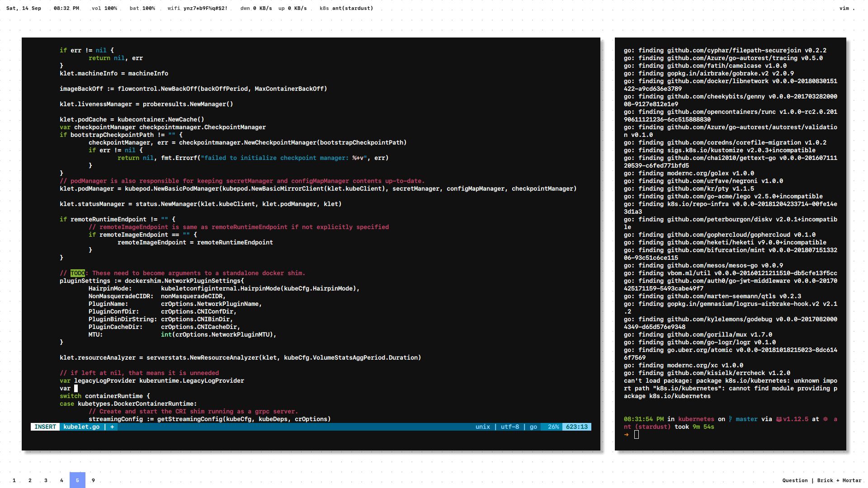868x488 pixels.
Task: Click the kubelet.go filename in statusline
Action: [x=81, y=427]
